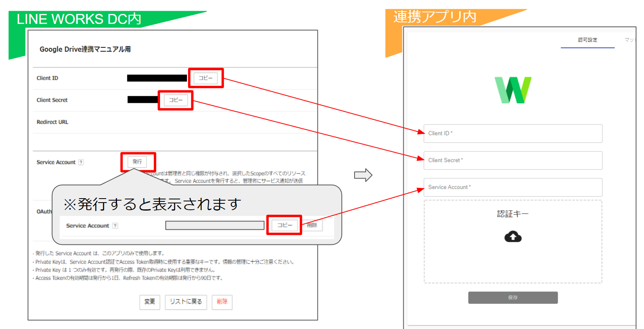
Task: Open help icon in callout Service Account row
Action: (115, 226)
